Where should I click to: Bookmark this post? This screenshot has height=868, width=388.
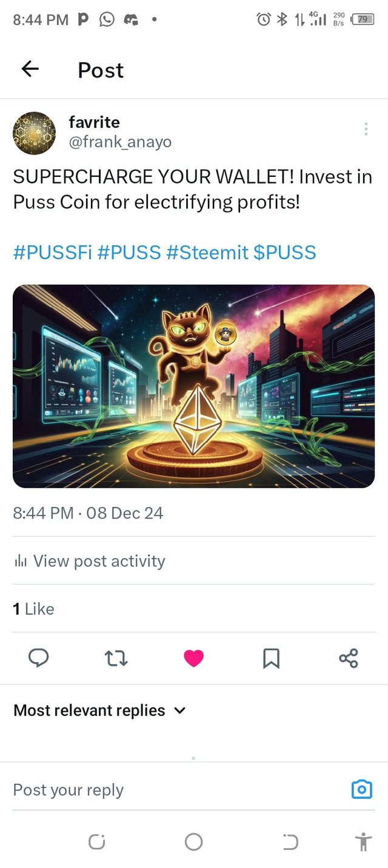[271, 658]
